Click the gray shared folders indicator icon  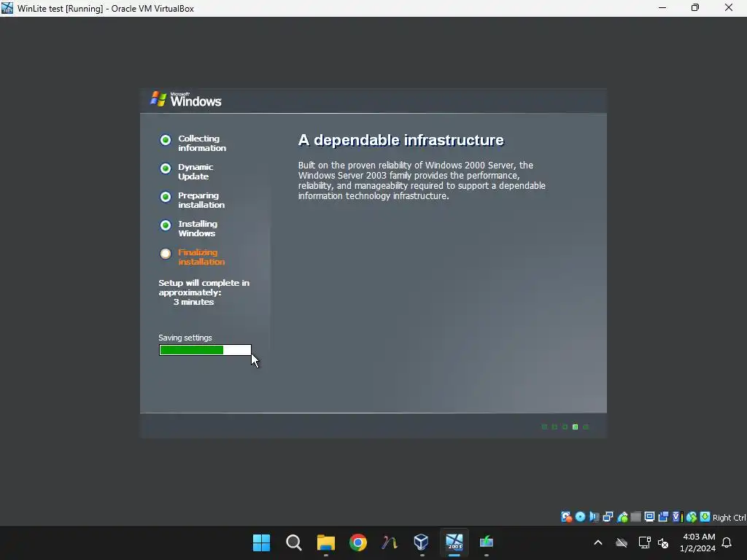635,517
